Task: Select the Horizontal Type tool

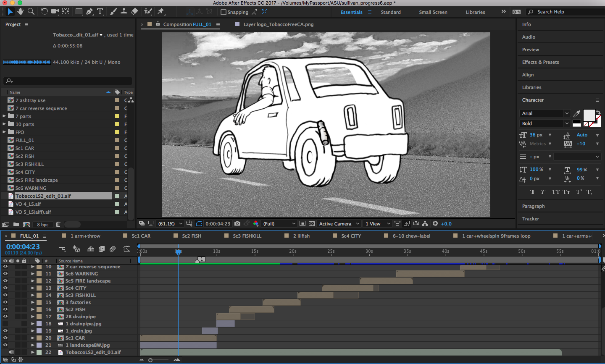Action: 100,12
